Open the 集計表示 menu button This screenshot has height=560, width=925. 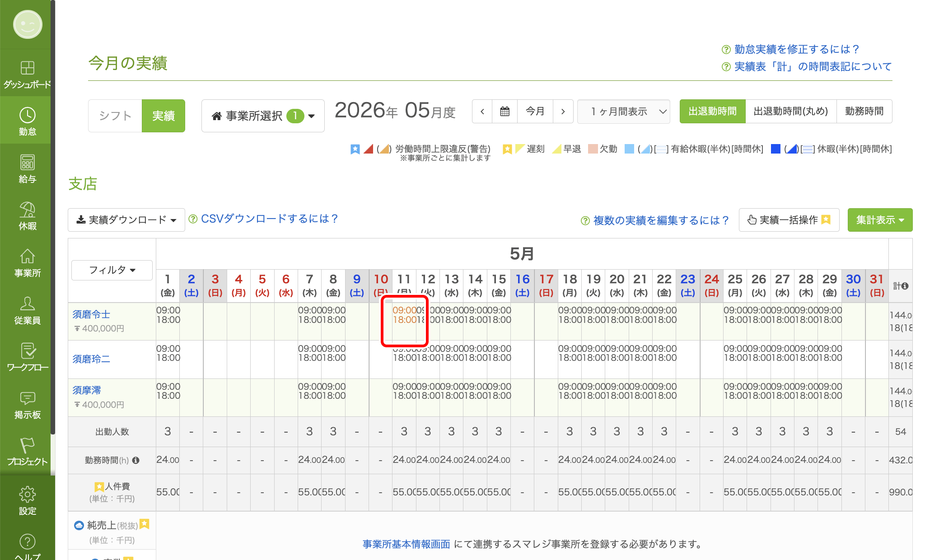click(x=880, y=220)
